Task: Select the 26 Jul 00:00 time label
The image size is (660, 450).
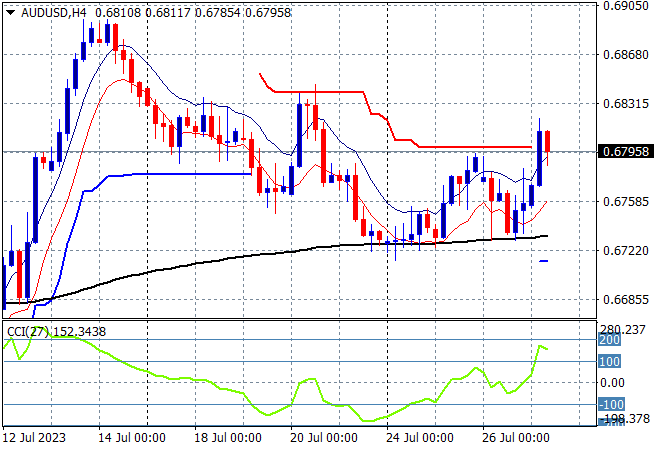Action: click(516, 438)
